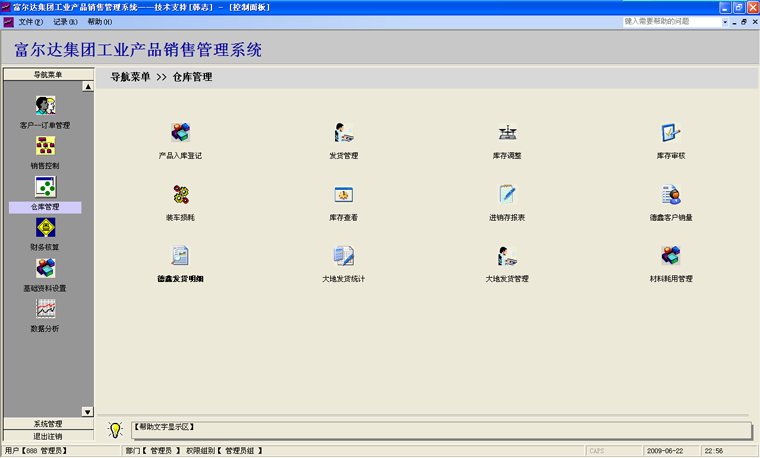Click the help question input box

point(672,22)
